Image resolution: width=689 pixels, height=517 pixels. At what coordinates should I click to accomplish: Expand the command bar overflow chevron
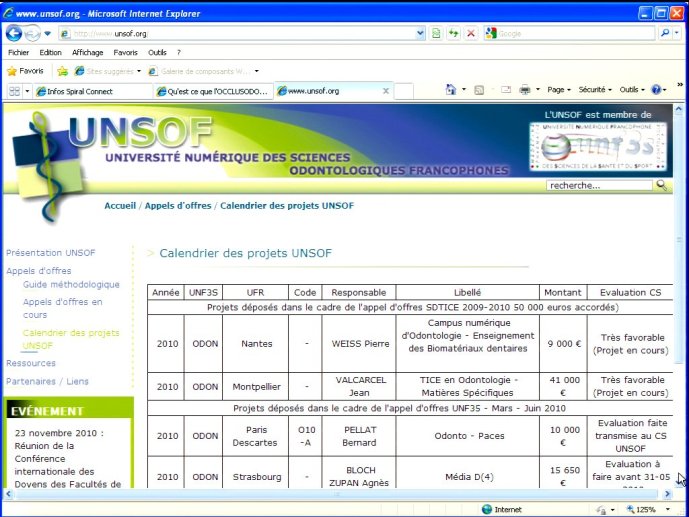(680, 85)
